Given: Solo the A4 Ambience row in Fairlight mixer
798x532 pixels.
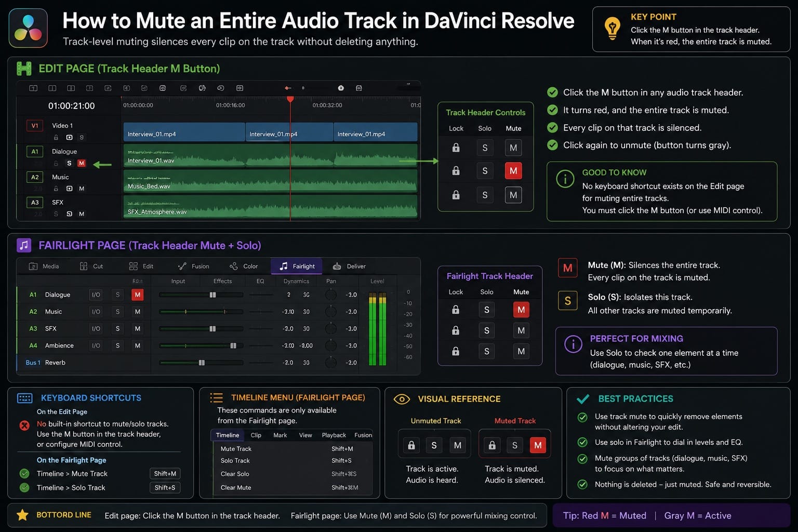Looking at the screenshot, I should [117, 345].
